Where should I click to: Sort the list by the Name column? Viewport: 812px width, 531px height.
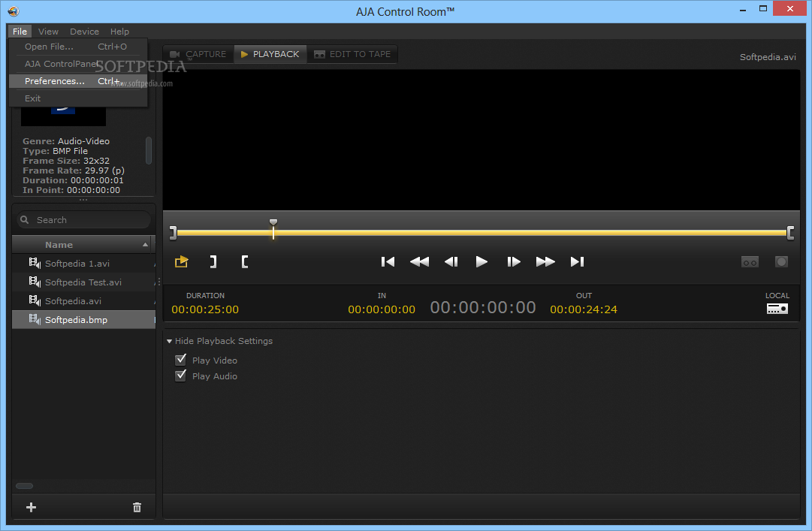coord(81,245)
